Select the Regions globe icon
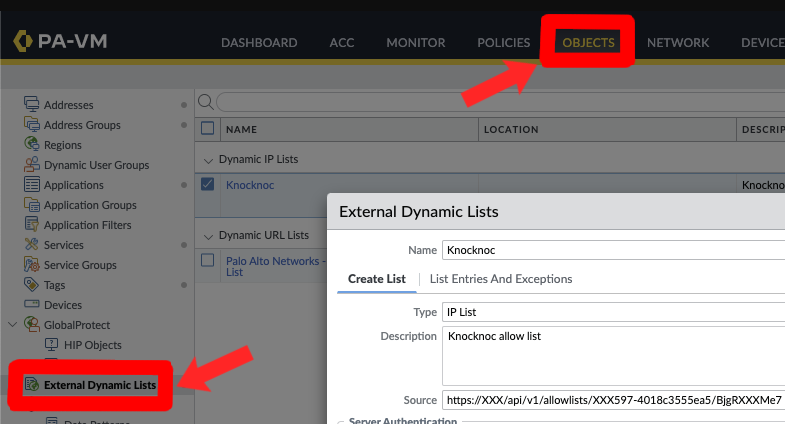This screenshot has width=785, height=424. [31, 145]
